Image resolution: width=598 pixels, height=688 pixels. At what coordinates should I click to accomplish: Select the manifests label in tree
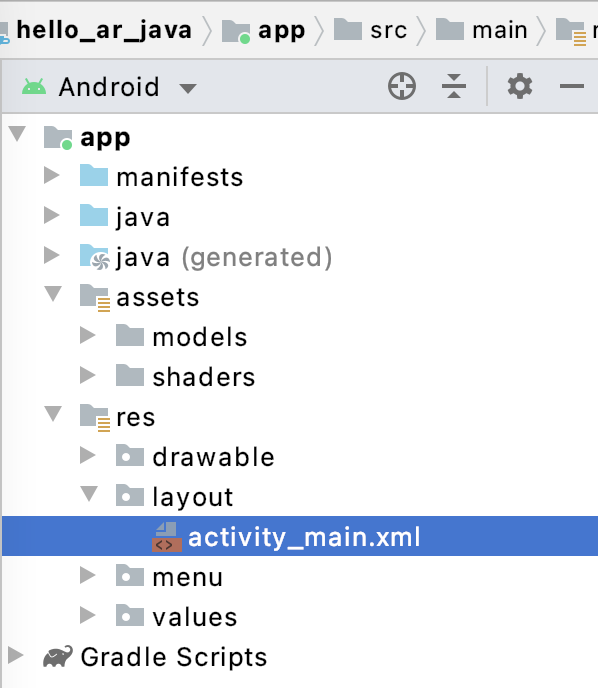(180, 177)
